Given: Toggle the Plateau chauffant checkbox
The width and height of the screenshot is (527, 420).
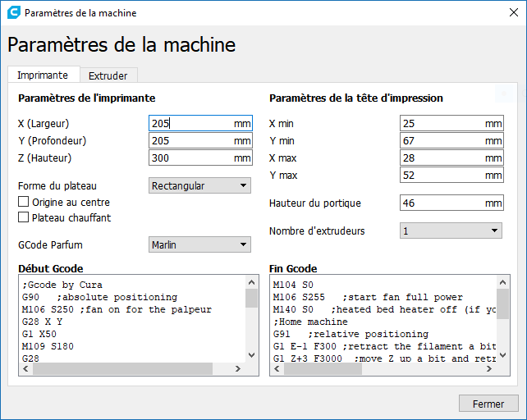Looking at the screenshot, I should (x=24, y=217).
